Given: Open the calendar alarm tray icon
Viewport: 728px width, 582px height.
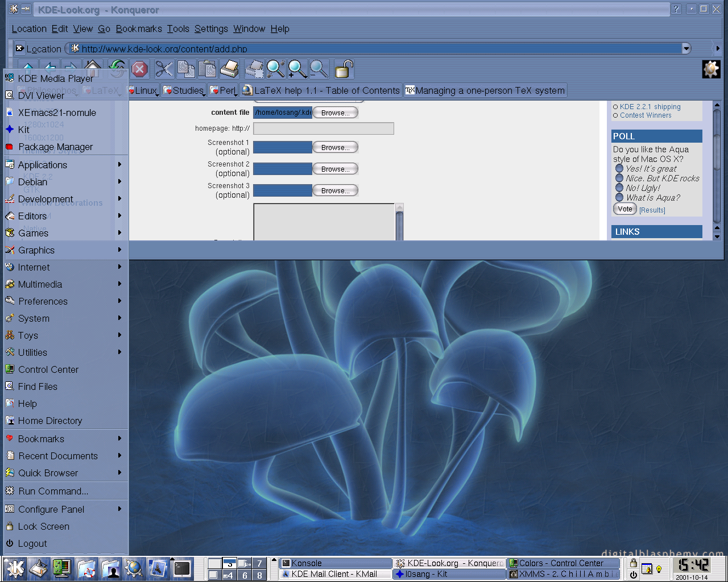Looking at the screenshot, I should [647, 568].
